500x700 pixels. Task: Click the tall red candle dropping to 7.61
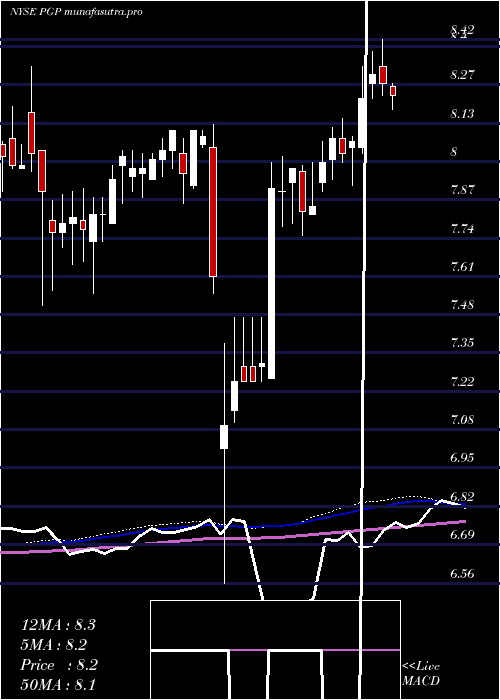[213, 212]
